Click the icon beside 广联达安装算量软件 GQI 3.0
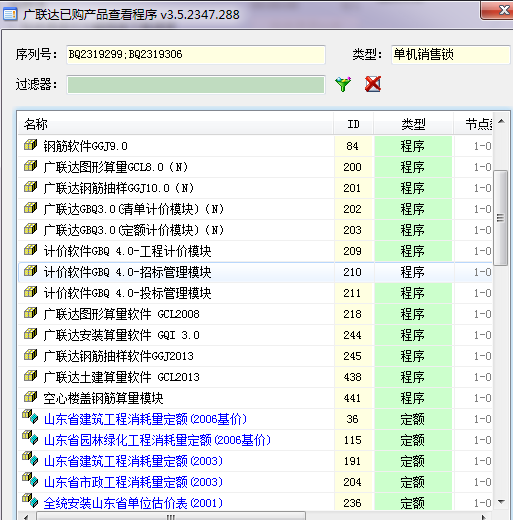513x520 pixels. click(30, 334)
